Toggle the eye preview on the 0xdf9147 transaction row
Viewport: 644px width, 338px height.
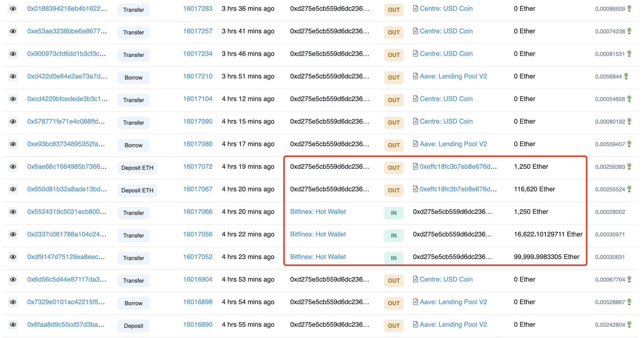click(13, 257)
